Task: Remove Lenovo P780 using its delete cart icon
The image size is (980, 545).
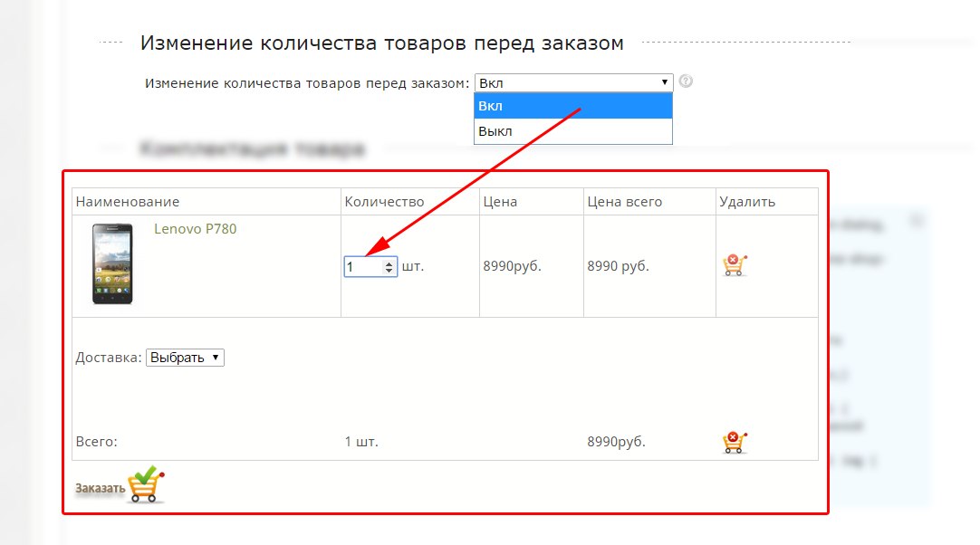Action: [734, 265]
